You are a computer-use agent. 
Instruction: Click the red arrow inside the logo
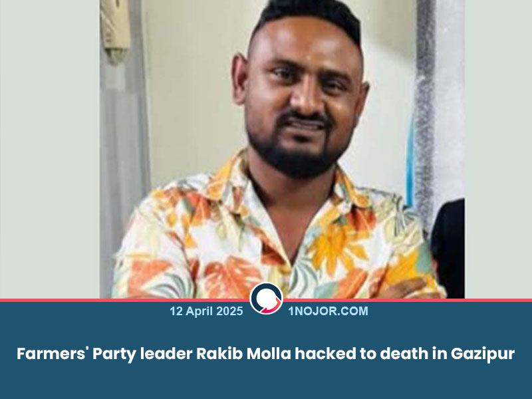(x=273, y=305)
